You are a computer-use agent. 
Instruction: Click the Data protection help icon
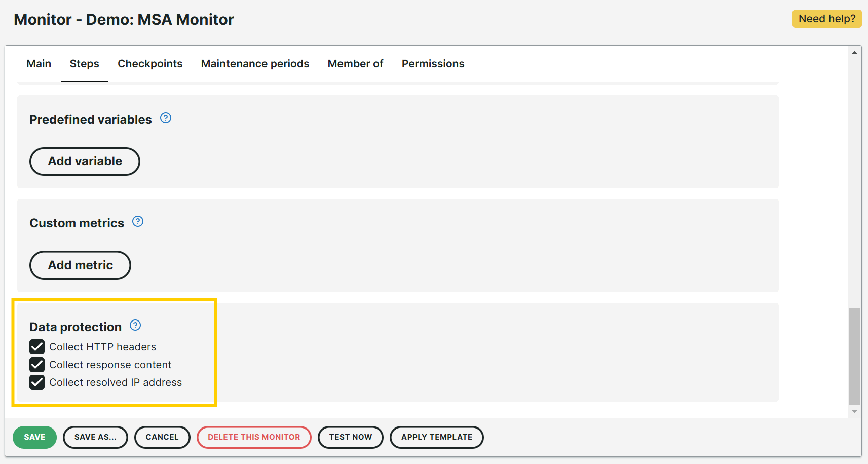coord(135,326)
